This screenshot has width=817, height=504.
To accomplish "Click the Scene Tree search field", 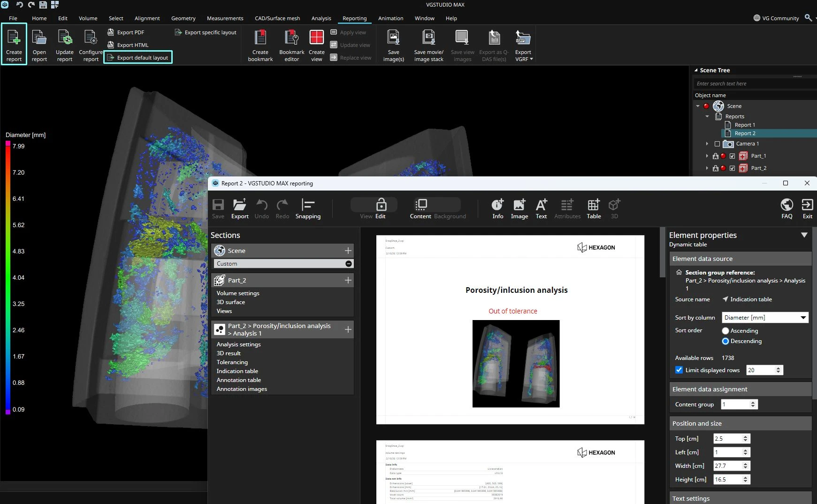I will 751,84.
